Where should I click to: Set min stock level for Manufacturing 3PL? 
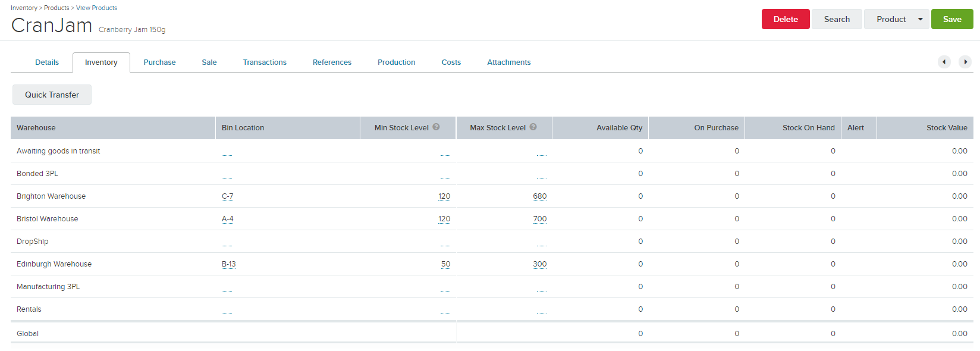(445, 288)
